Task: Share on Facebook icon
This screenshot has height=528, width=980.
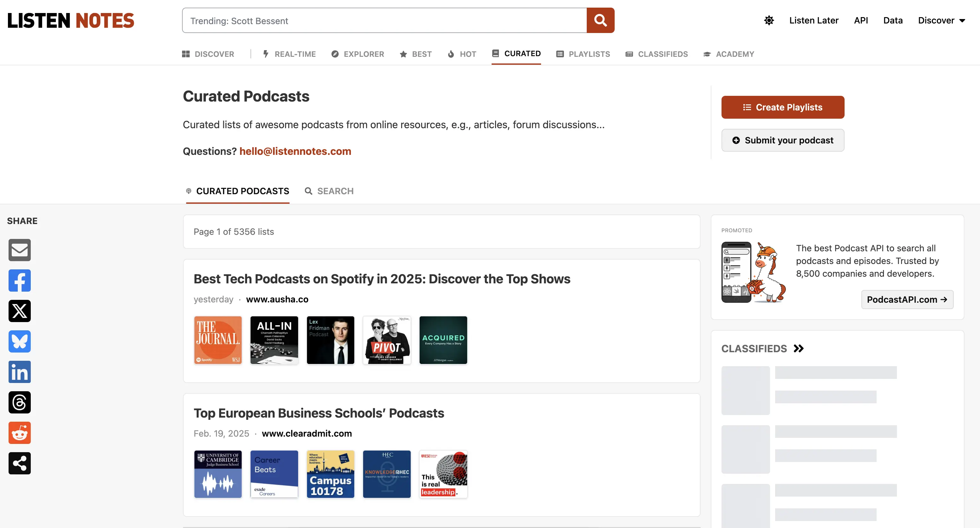Action: [x=19, y=280]
